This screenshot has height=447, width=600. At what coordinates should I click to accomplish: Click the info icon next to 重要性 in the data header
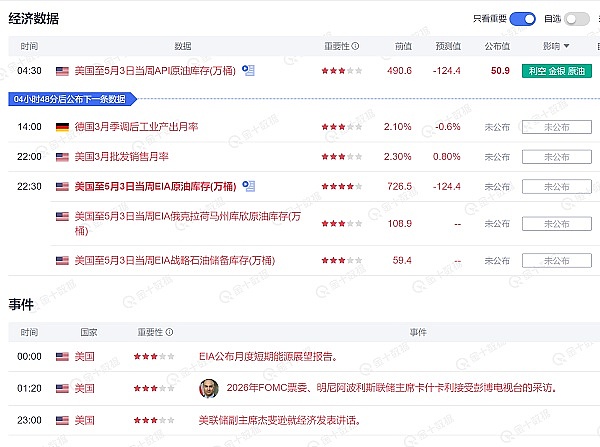coord(355,46)
